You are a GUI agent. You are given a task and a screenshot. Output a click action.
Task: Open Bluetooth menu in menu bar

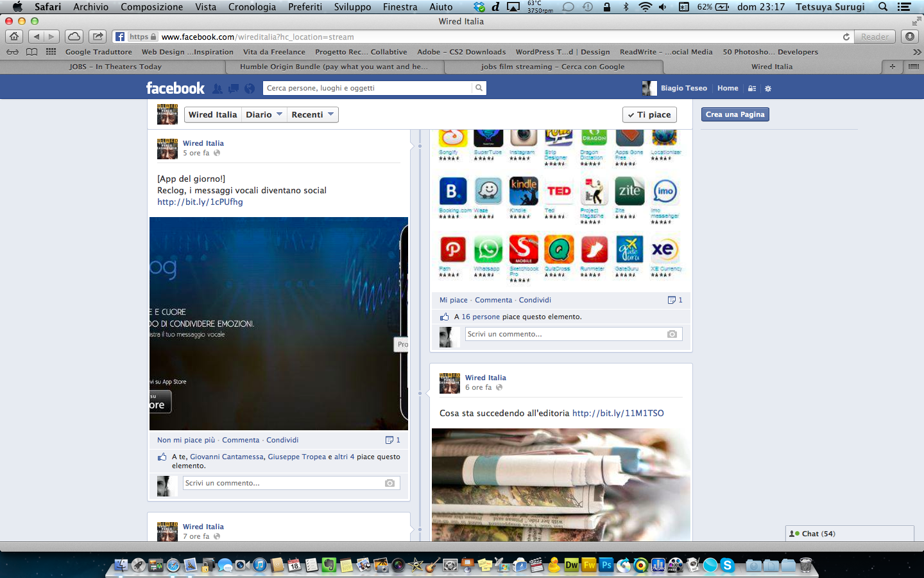(x=626, y=7)
